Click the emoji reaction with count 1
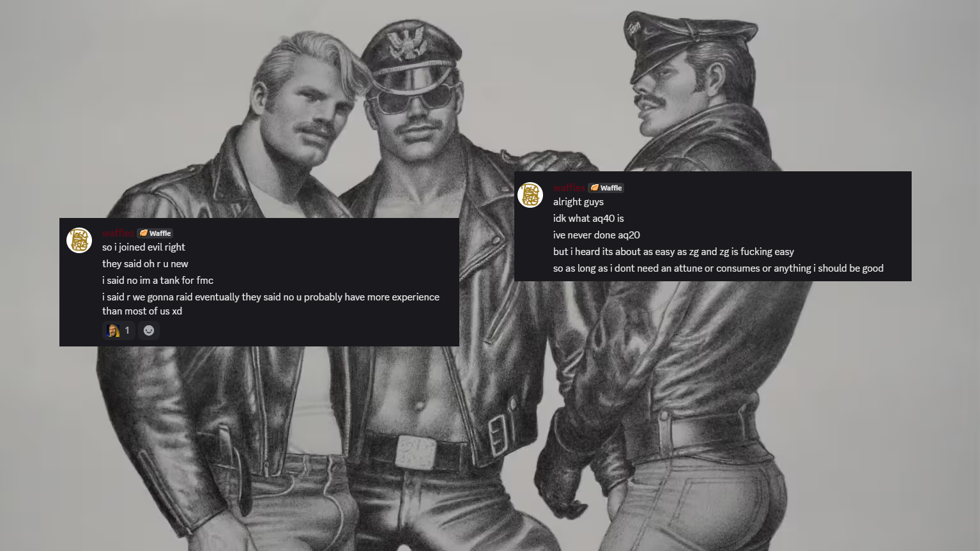Viewport: 980px width, 551px height. [x=119, y=330]
